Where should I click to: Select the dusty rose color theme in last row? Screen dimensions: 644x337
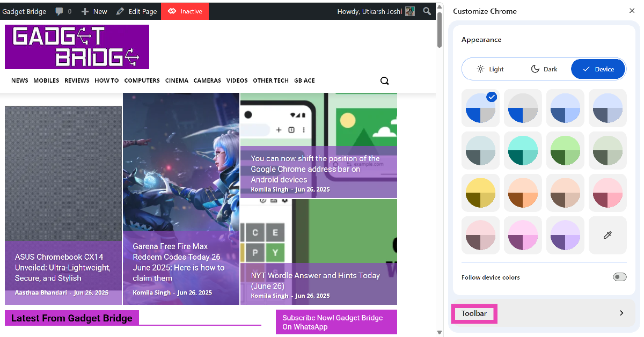click(x=480, y=235)
